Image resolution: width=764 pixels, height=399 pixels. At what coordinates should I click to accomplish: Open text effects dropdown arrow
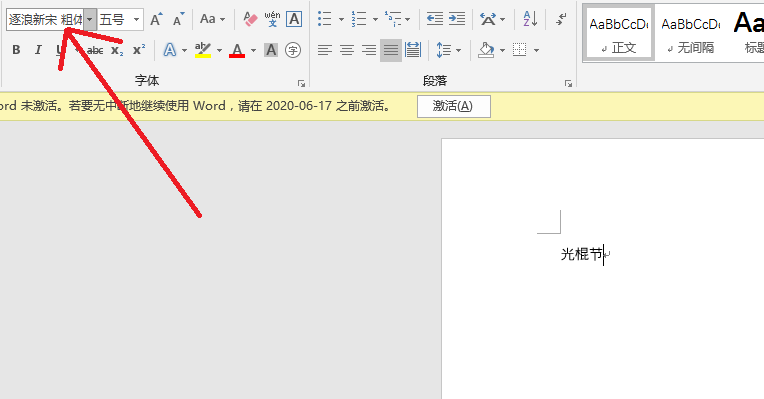(x=184, y=50)
